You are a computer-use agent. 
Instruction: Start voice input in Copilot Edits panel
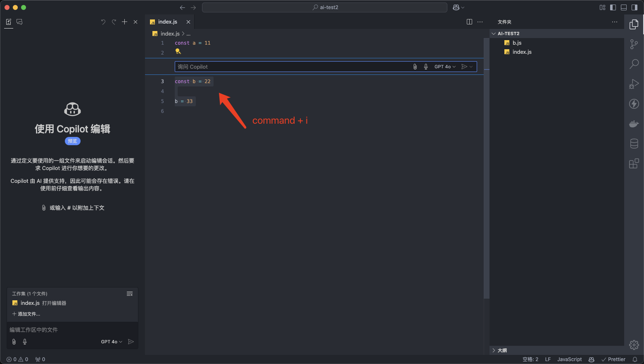click(25, 342)
